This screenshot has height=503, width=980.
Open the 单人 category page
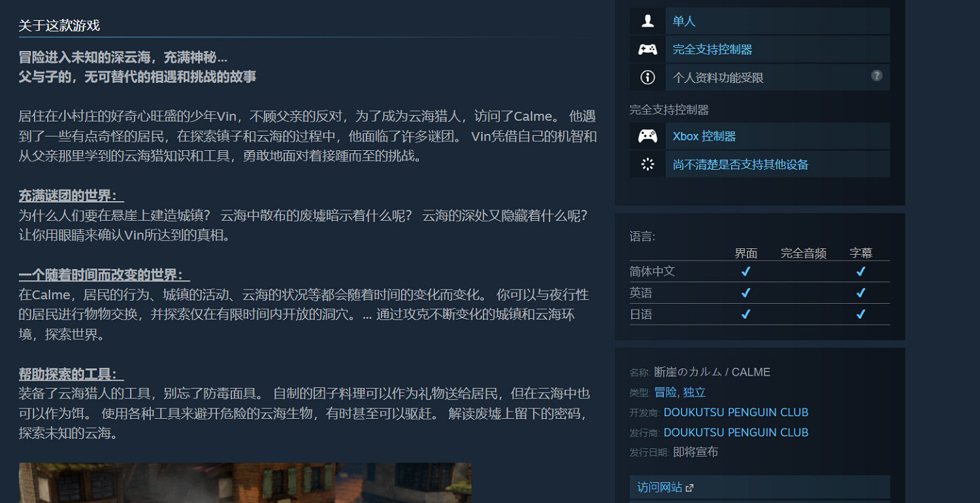tap(683, 21)
